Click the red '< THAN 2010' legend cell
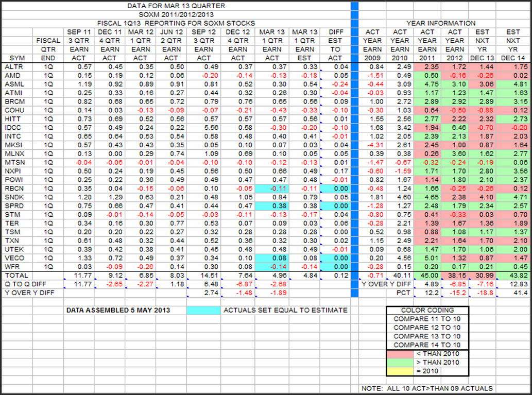Viewport: 532px width, 395px height. (407, 353)
